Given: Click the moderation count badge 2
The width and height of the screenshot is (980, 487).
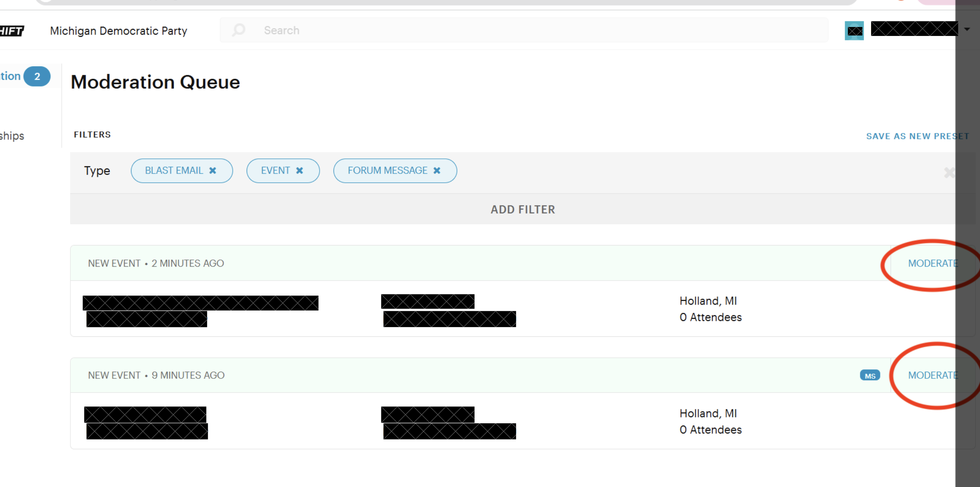Looking at the screenshot, I should point(37,76).
